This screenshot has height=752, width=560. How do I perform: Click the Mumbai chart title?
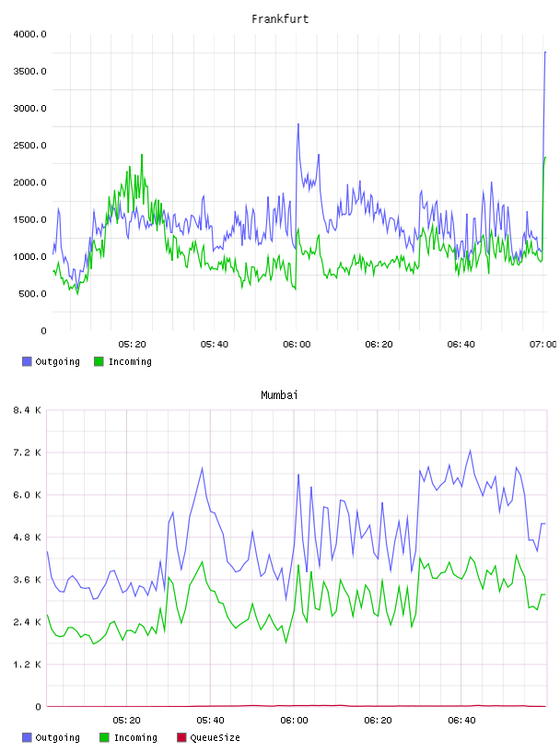279,395
